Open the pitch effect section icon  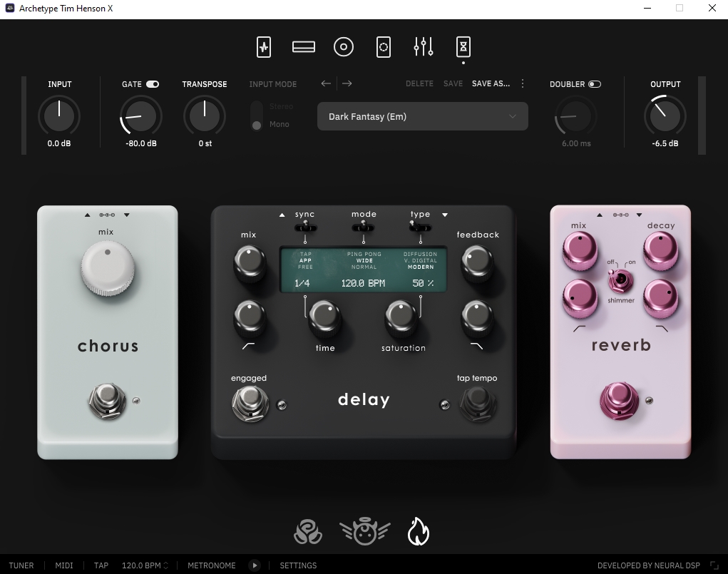click(264, 47)
